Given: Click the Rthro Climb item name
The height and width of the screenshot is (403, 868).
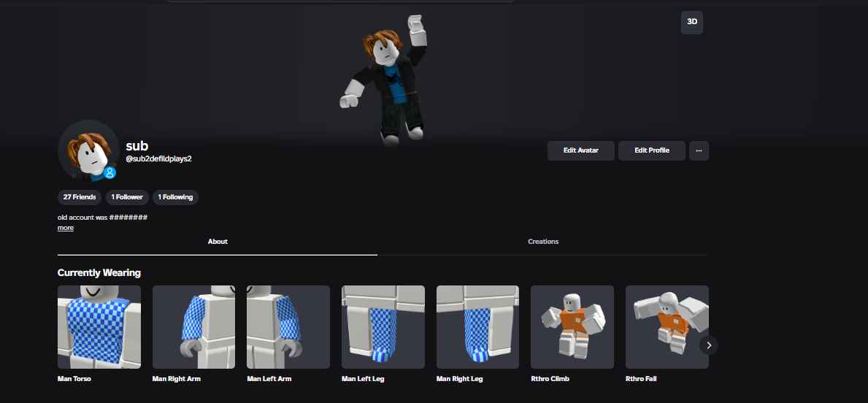Looking at the screenshot, I should point(550,379).
